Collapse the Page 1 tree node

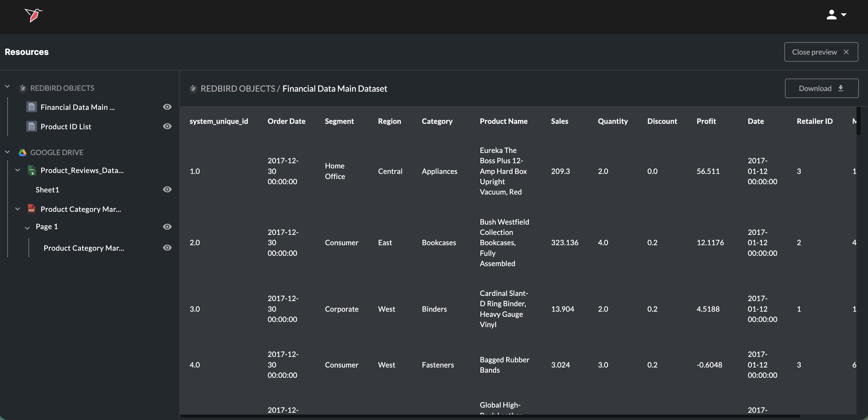click(x=27, y=228)
